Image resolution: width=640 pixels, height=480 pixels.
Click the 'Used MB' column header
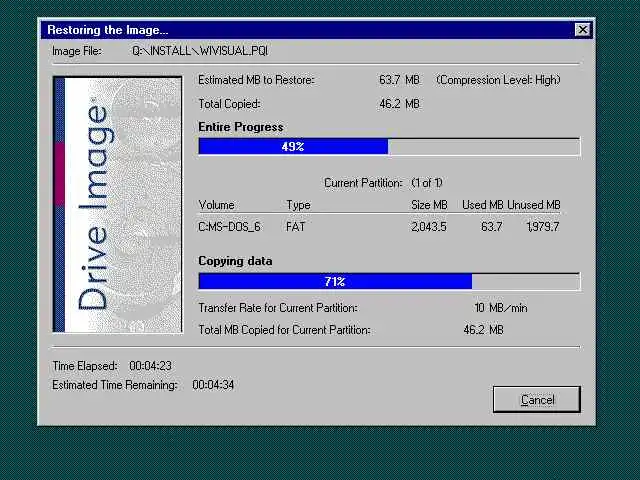pyautogui.click(x=482, y=204)
